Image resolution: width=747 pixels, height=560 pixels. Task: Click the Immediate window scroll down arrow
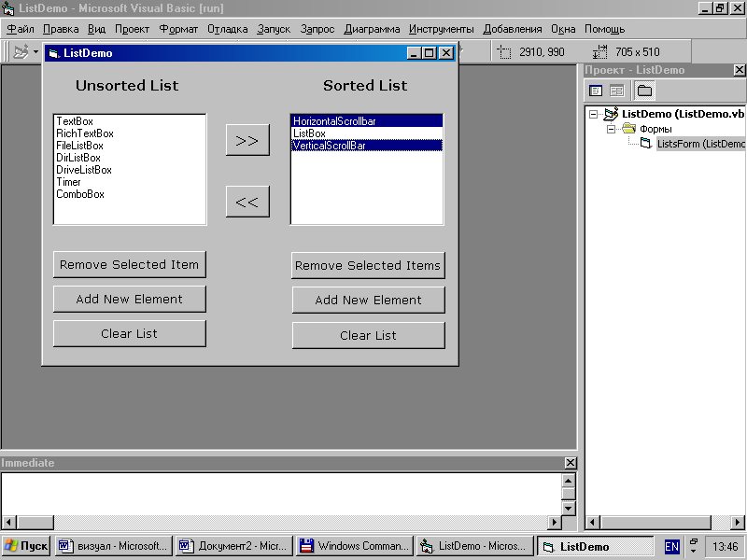pos(569,508)
